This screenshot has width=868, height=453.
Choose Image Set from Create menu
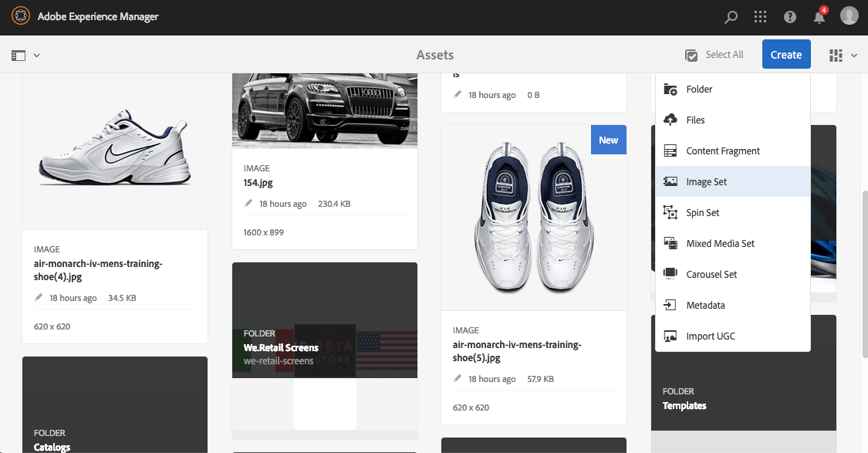pos(733,181)
